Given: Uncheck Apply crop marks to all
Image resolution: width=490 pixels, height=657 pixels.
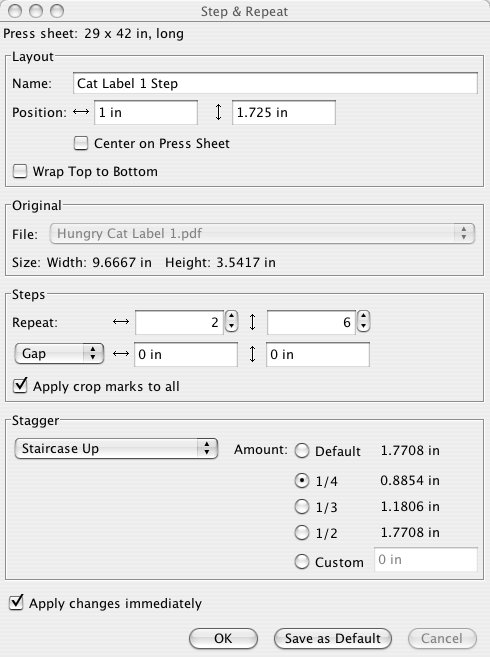Looking at the screenshot, I should coord(20,386).
